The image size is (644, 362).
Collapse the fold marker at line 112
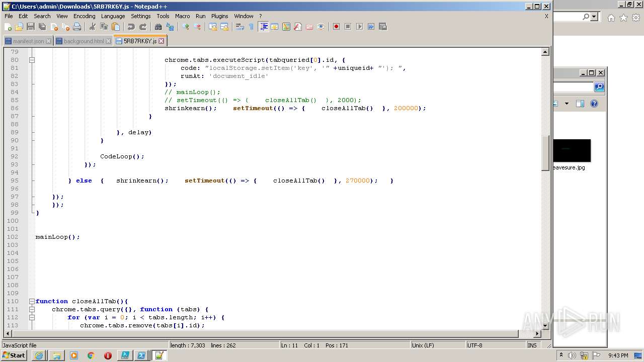tap(32, 317)
